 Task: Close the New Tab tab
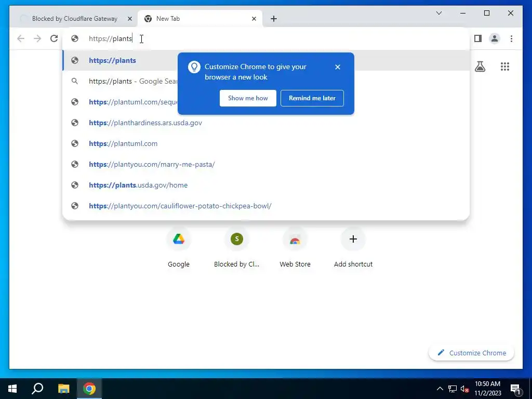[254, 19]
